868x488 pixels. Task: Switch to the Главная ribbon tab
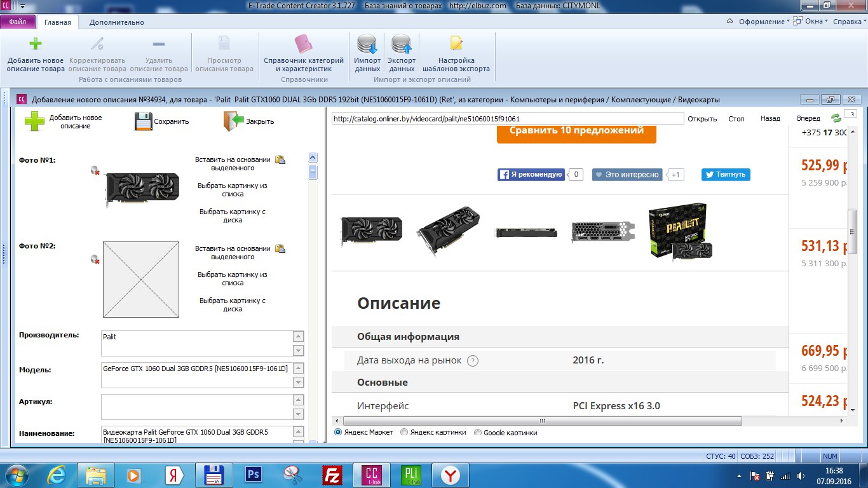[58, 22]
